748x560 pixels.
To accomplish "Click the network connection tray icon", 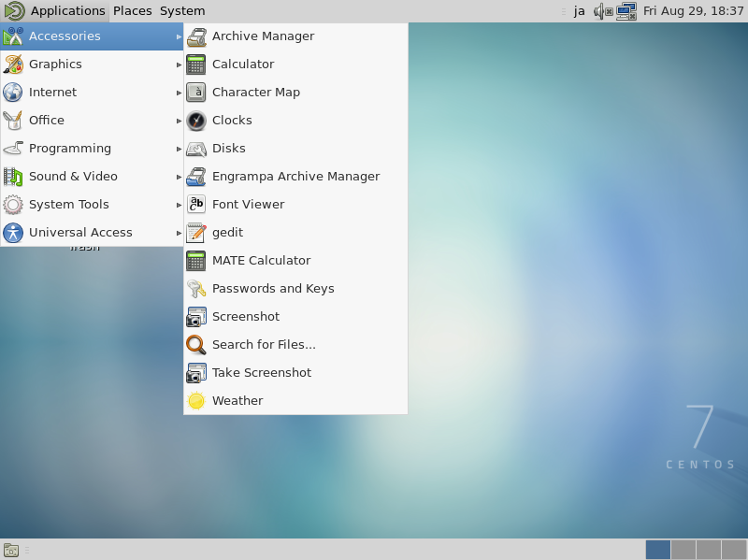I will pyautogui.click(x=626, y=11).
